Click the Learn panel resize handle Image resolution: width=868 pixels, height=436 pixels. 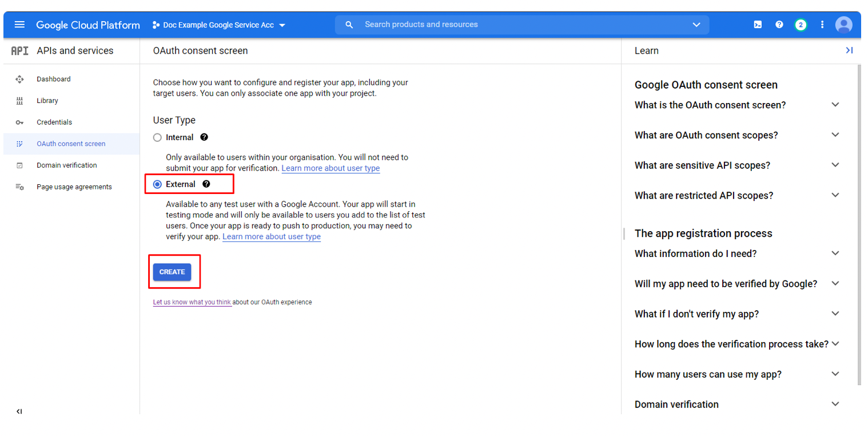pos(624,233)
